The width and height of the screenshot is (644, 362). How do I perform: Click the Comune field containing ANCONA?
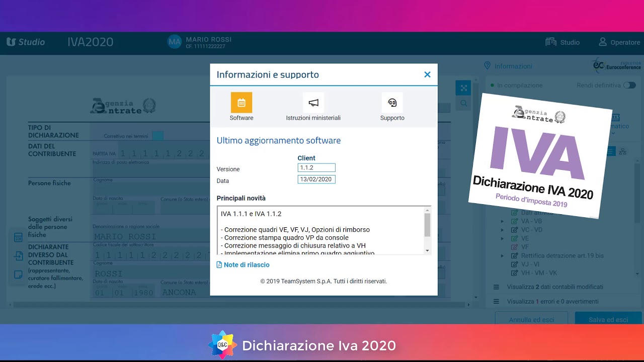pyautogui.click(x=184, y=292)
